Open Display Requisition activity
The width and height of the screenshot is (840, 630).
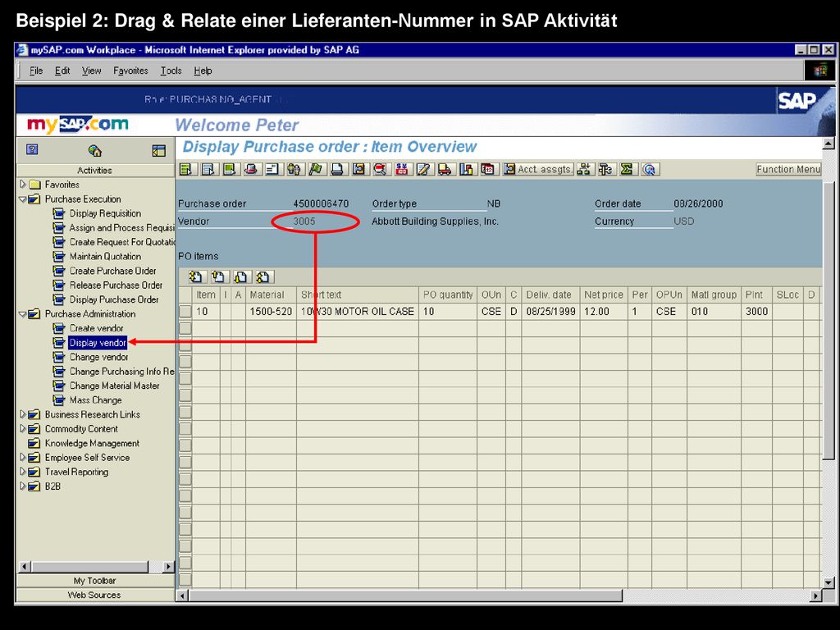coord(105,213)
